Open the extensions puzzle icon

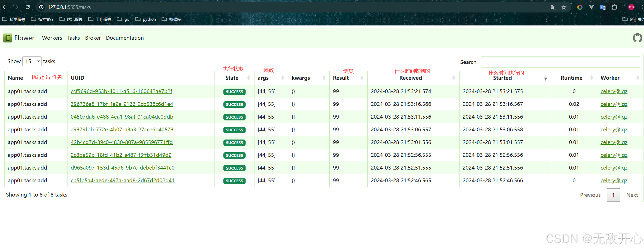614,7
